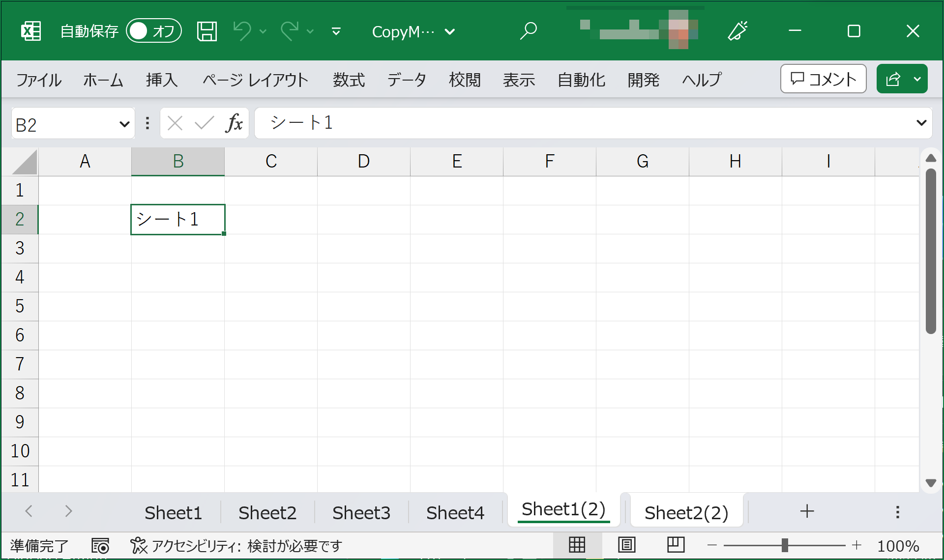The height and width of the screenshot is (560, 944).
Task: Expand the formula bar chevron
Action: 921,123
